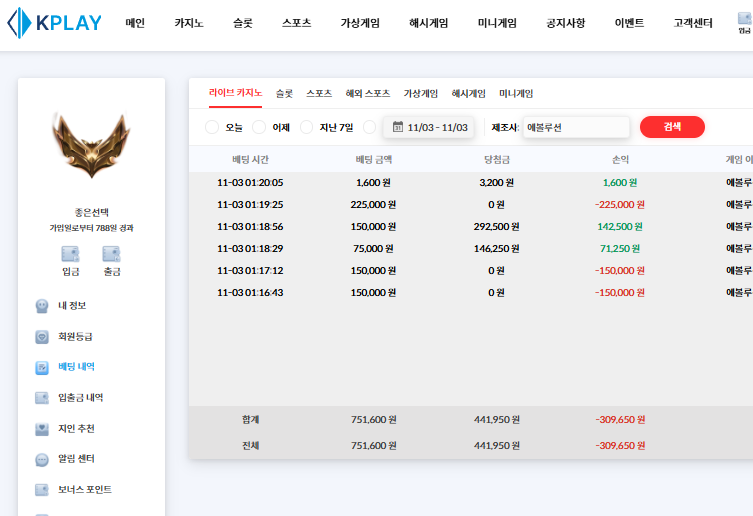Image resolution: width=753 pixels, height=516 pixels.
Task: Open the 알림 센터 sidebar link
Action: coord(76,458)
